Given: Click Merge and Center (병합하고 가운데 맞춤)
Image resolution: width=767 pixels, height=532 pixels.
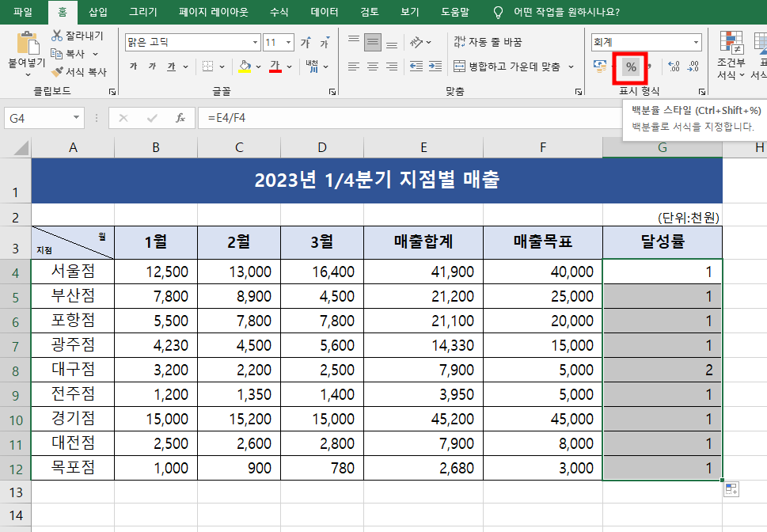Looking at the screenshot, I should pyautogui.click(x=507, y=66).
